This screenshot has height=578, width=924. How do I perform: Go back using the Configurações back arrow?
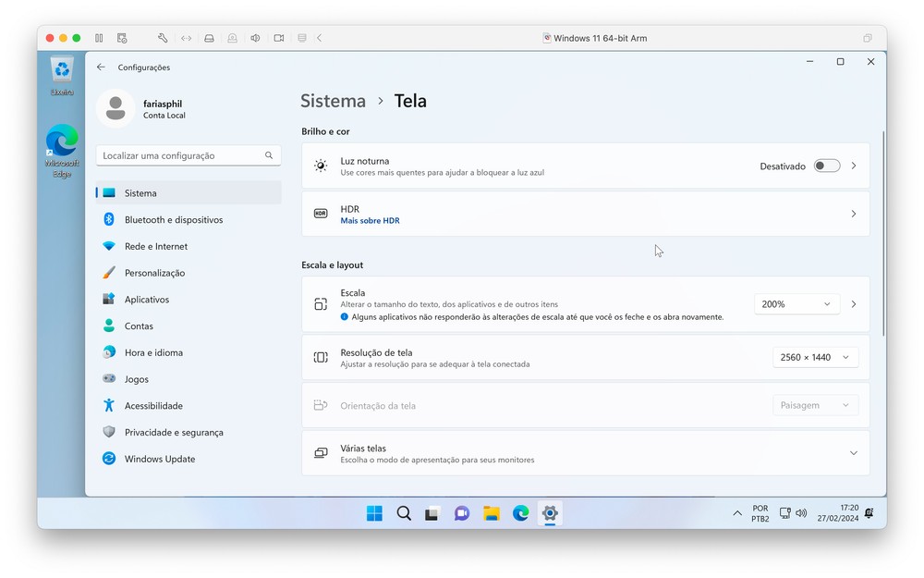[x=101, y=68]
